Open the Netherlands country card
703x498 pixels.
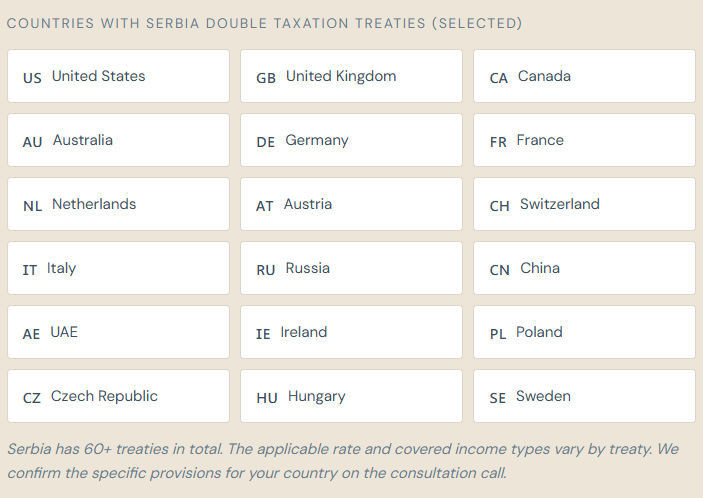click(x=118, y=204)
